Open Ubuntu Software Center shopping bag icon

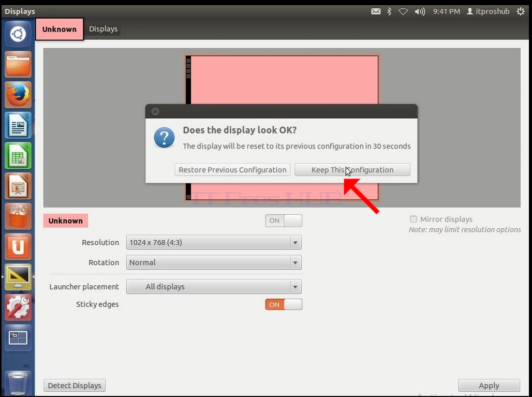(18, 216)
